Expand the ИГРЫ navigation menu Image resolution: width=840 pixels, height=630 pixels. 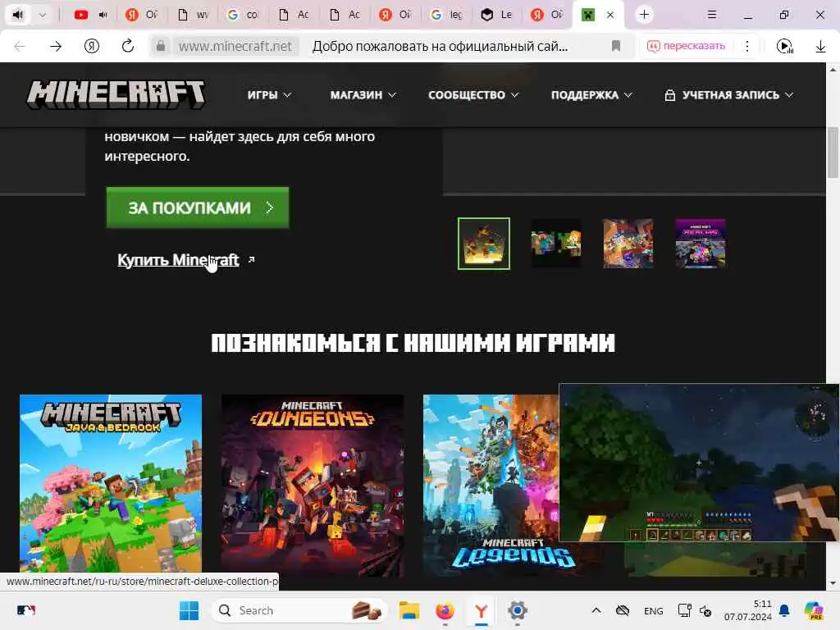pos(269,95)
